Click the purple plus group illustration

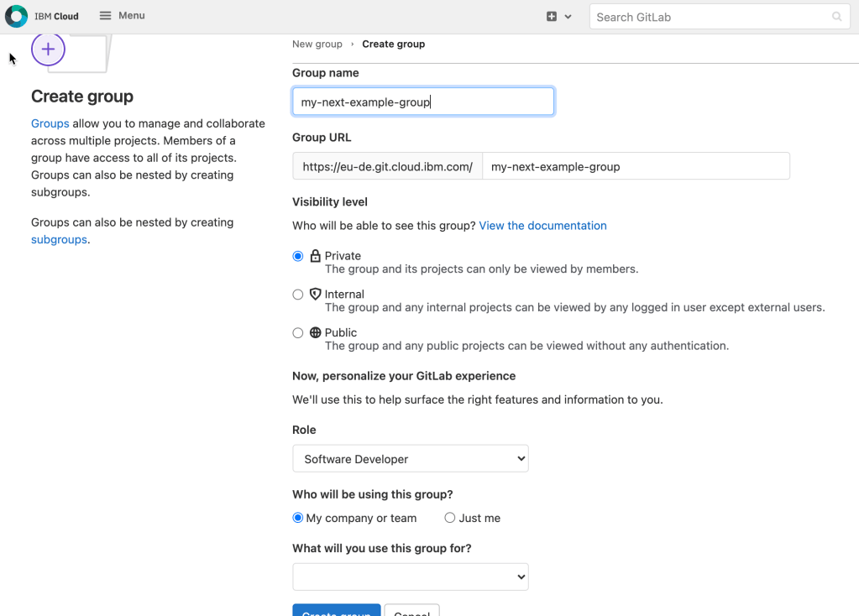[48, 50]
